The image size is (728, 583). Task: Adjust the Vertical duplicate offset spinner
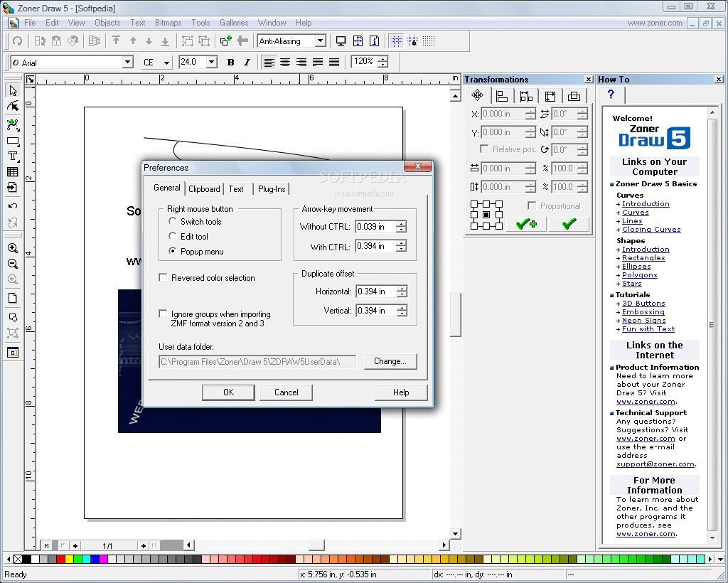click(402, 311)
